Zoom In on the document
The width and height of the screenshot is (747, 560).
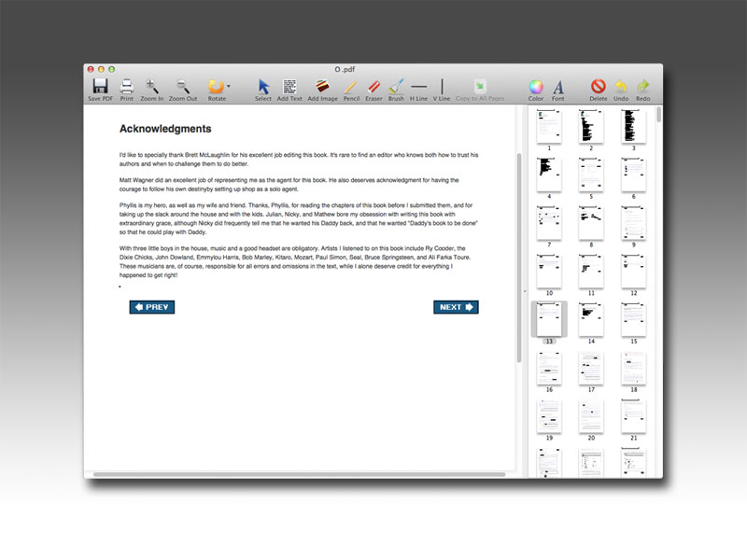tap(152, 86)
